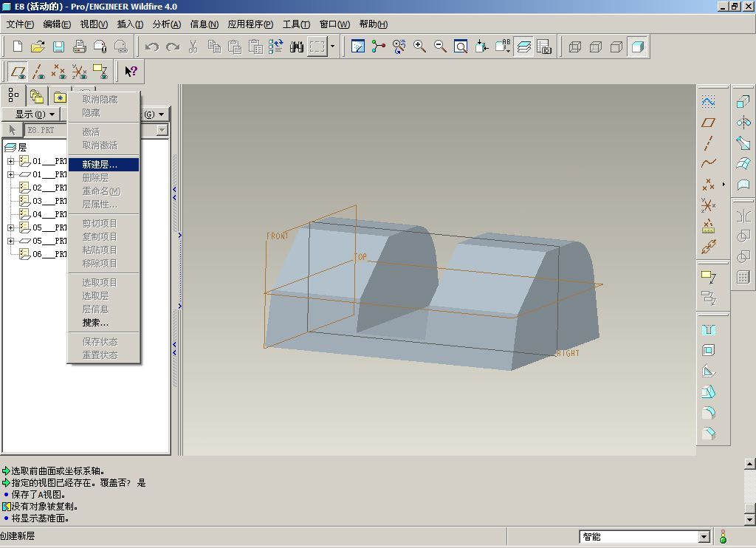Select the Datum Axis tool in right toolbar

click(708, 143)
